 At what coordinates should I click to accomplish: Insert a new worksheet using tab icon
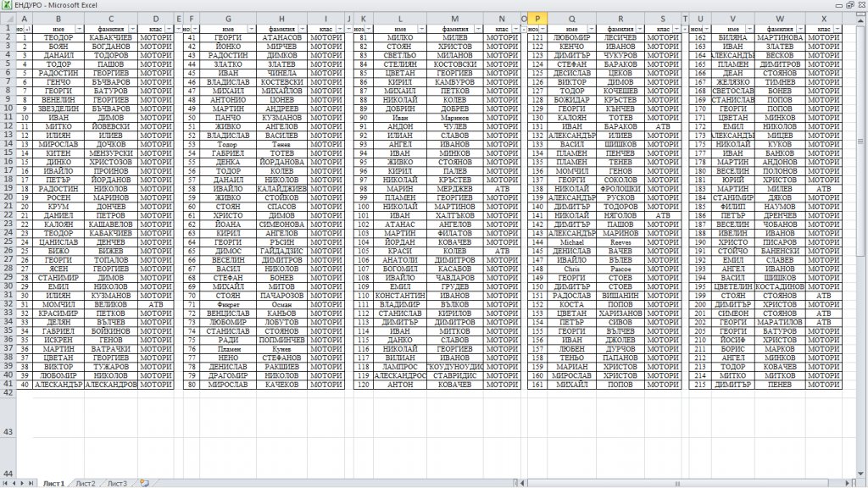(x=144, y=483)
